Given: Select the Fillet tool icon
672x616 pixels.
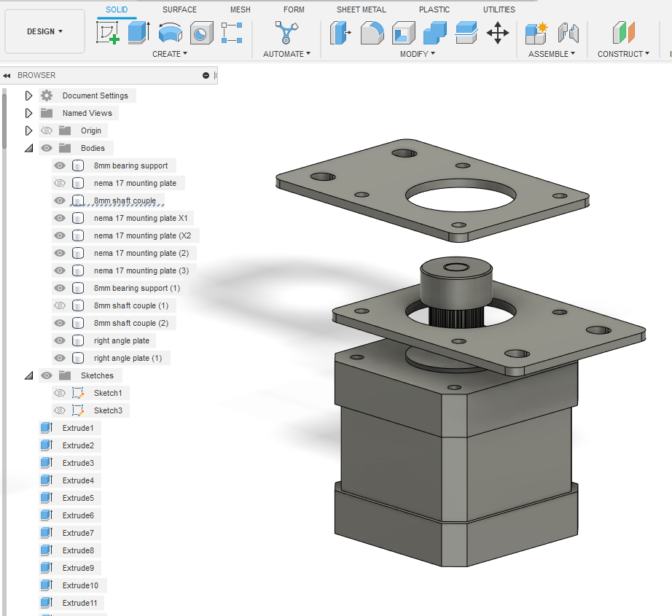Looking at the screenshot, I should (x=372, y=33).
